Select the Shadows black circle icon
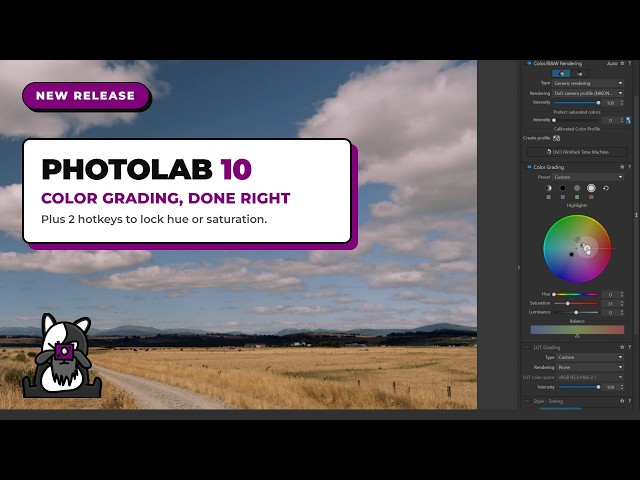640x480 pixels. pos(562,188)
